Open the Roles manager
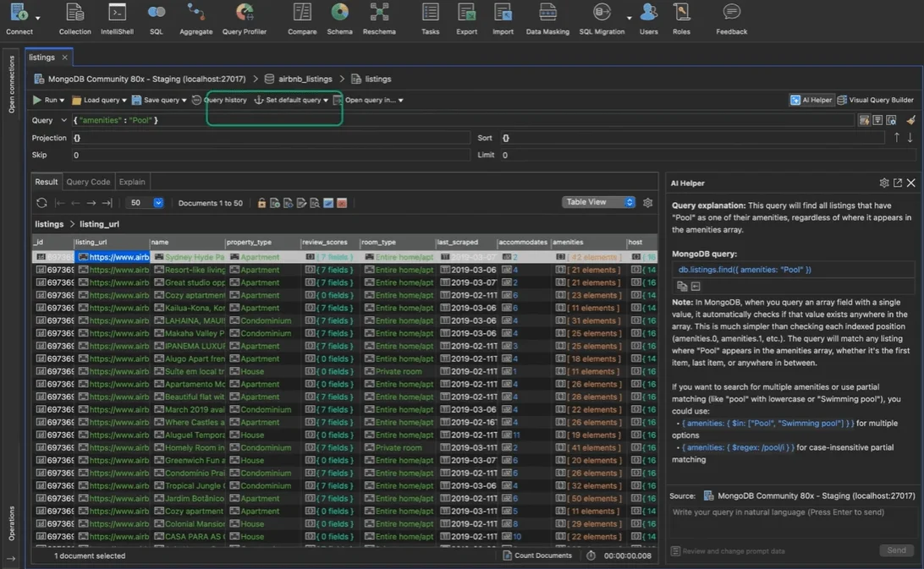The height and width of the screenshot is (569, 924). point(681,19)
